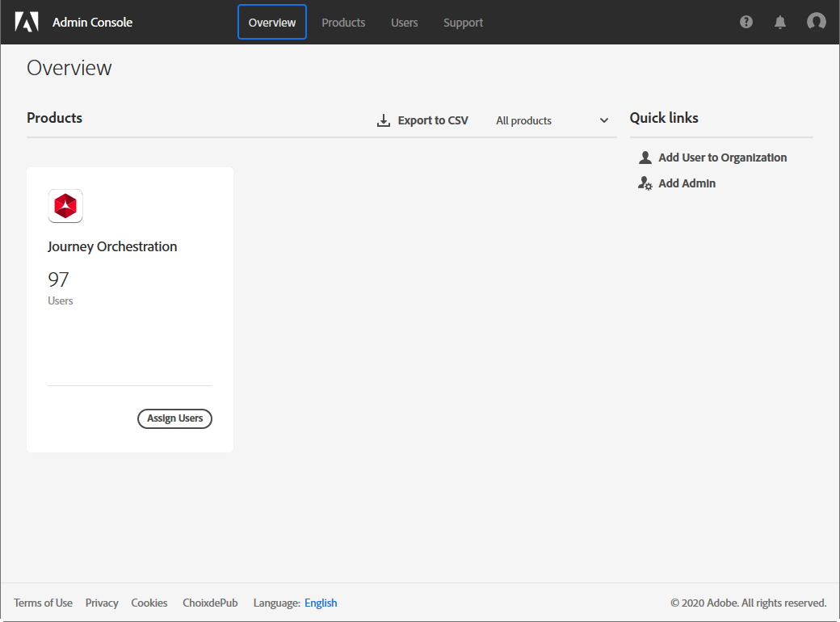This screenshot has height=622, width=840.
Task: Open the help question mark icon
Action: (x=746, y=22)
